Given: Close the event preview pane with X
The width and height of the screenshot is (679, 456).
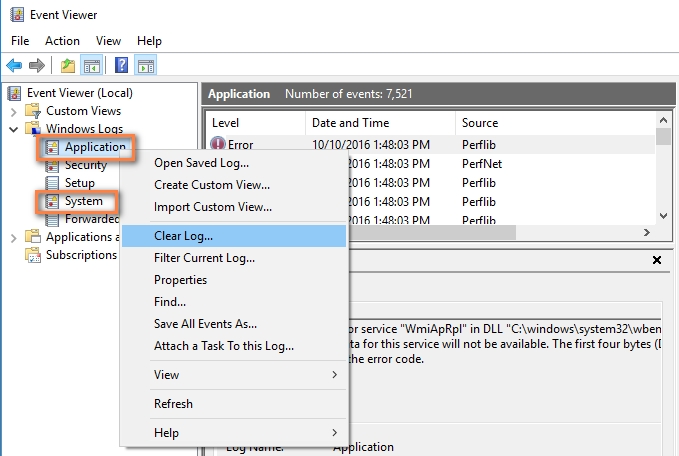Looking at the screenshot, I should click(x=656, y=260).
